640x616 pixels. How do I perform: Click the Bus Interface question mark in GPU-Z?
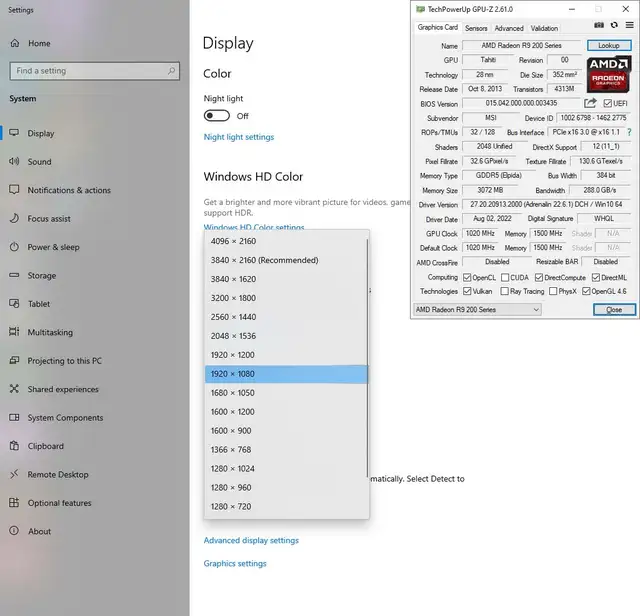629,132
